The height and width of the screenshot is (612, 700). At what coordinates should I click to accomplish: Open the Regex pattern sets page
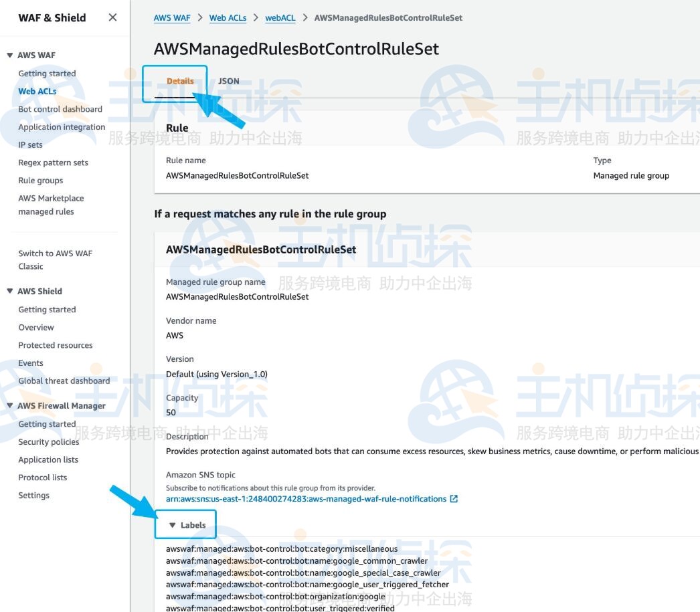click(x=53, y=162)
